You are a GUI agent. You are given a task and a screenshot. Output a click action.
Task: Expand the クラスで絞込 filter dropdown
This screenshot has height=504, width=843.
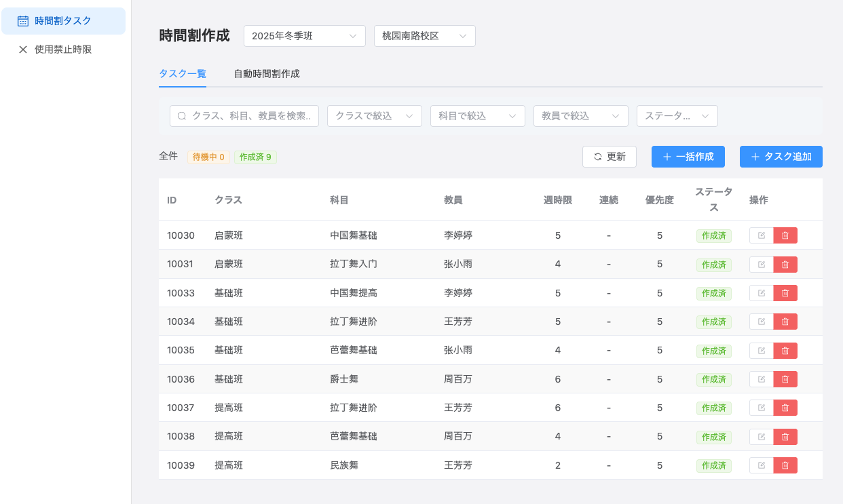click(x=374, y=116)
